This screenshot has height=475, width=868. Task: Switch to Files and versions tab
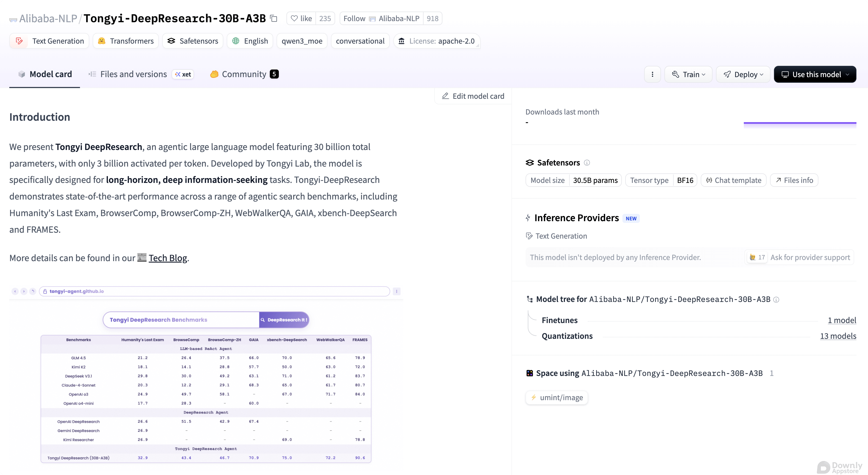click(133, 74)
